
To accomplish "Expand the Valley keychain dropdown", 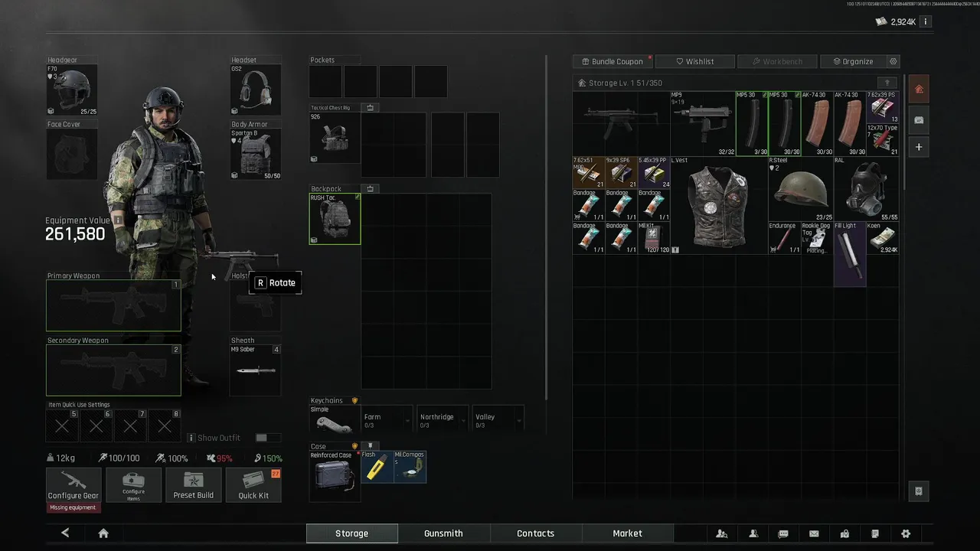I will pyautogui.click(x=498, y=419).
